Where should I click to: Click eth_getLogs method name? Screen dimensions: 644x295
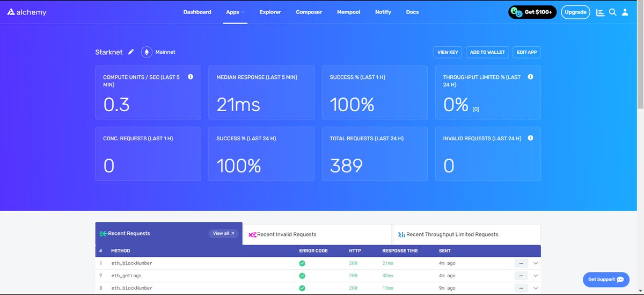[127, 276]
